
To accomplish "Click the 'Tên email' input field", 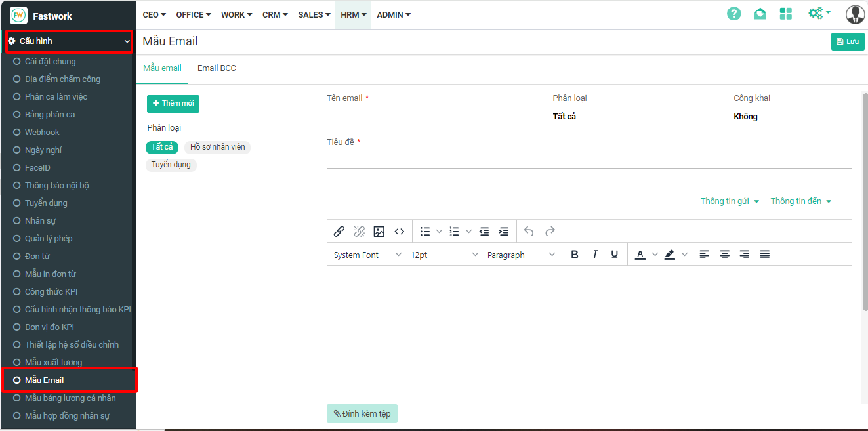I will (x=430, y=117).
